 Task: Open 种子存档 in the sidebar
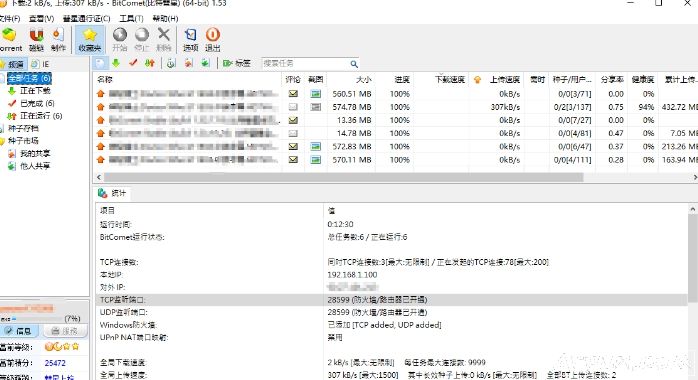tap(23, 128)
